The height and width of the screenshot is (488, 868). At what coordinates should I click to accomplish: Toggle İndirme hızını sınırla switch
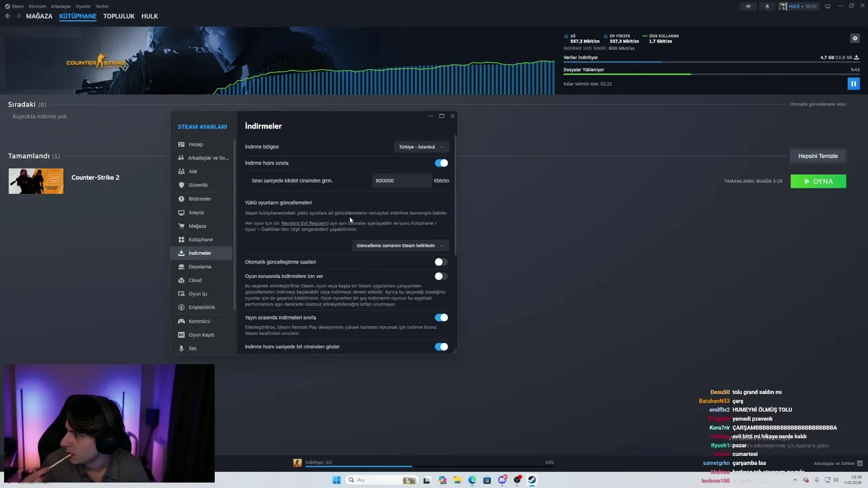441,163
